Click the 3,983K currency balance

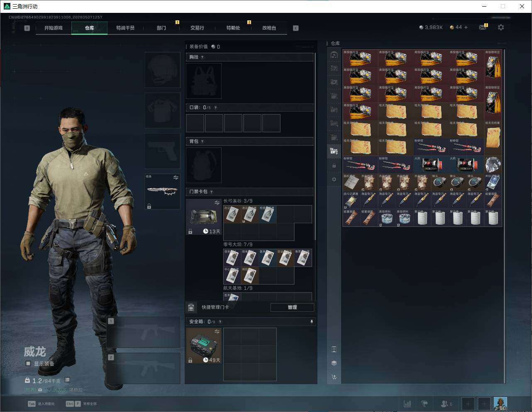[431, 27]
